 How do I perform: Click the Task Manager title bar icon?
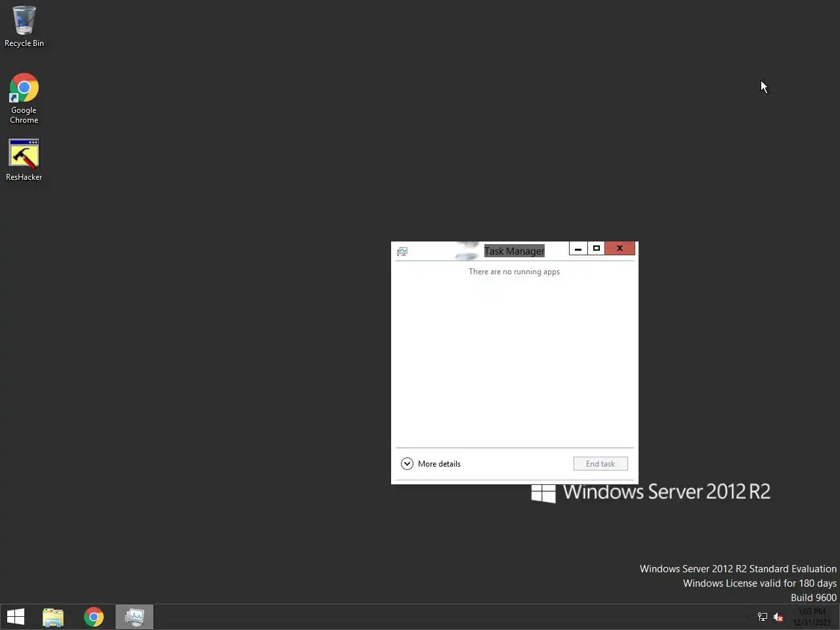pyautogui.click(x=402, y=251)
